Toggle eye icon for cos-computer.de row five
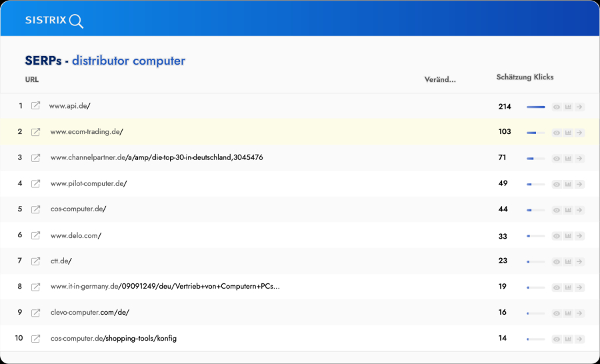 click(x=557, y=210)
